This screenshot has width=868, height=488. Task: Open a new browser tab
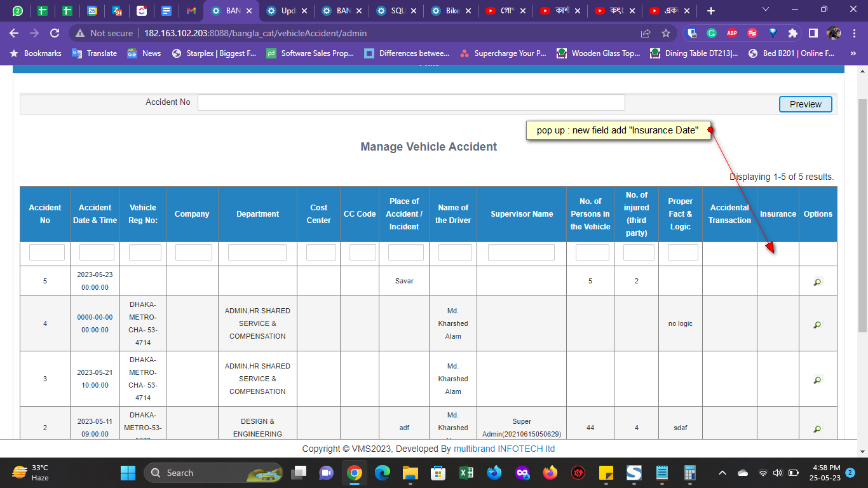pyautogui.click(x=710, y=11)
